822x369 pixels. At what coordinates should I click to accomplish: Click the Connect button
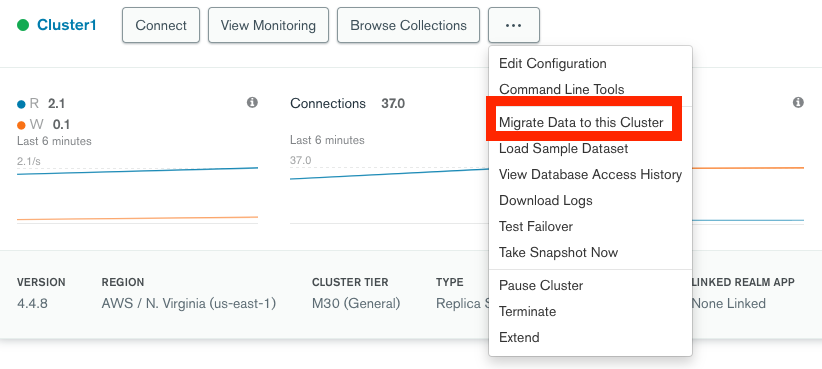tap(161, 25)
